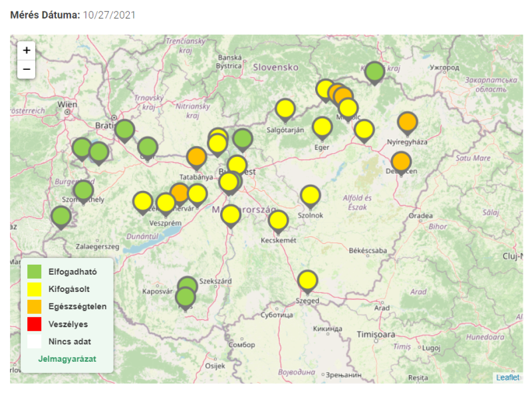Select the yellow marker above Salgótarján
Viewport: 532px width, 393px height.
click(285, 110)
